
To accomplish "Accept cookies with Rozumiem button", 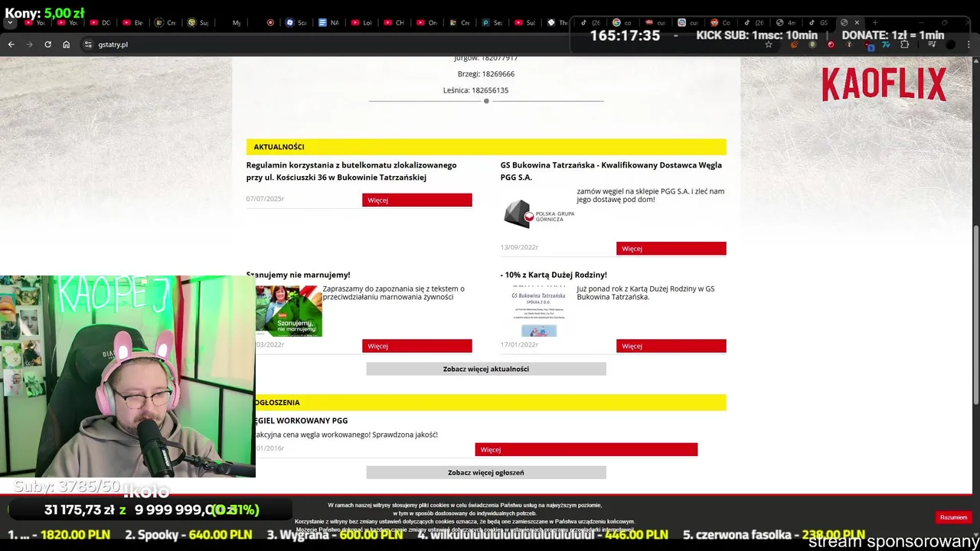I will pos(953,517).
